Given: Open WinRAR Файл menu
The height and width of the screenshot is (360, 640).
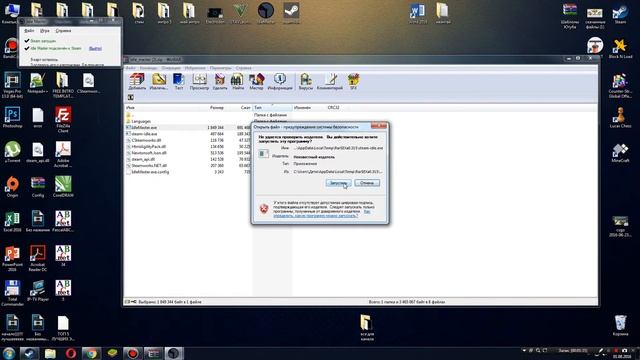Looking at the screenshot, I should coord(131,68).
